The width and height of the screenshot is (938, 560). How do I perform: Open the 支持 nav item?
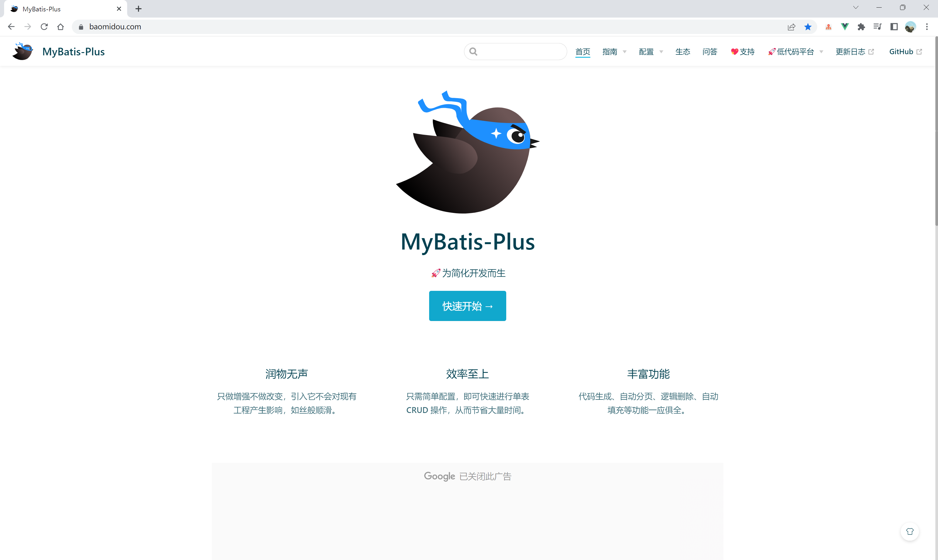click(742, 52)
